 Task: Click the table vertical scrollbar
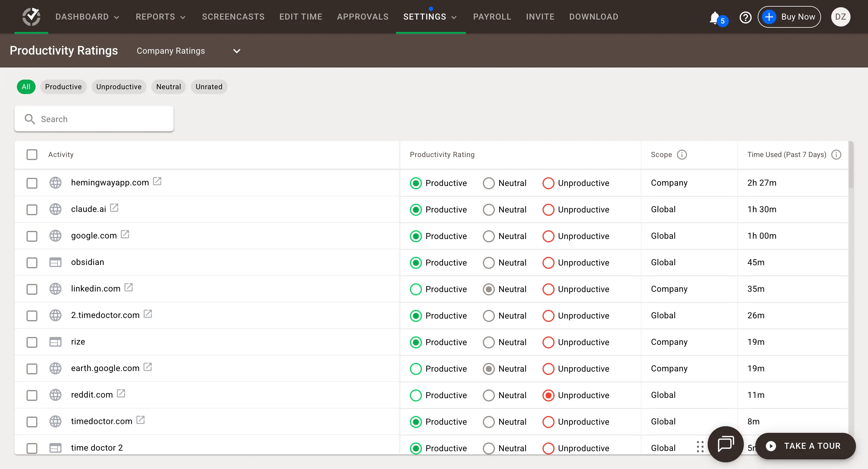(x=851, y=165)
